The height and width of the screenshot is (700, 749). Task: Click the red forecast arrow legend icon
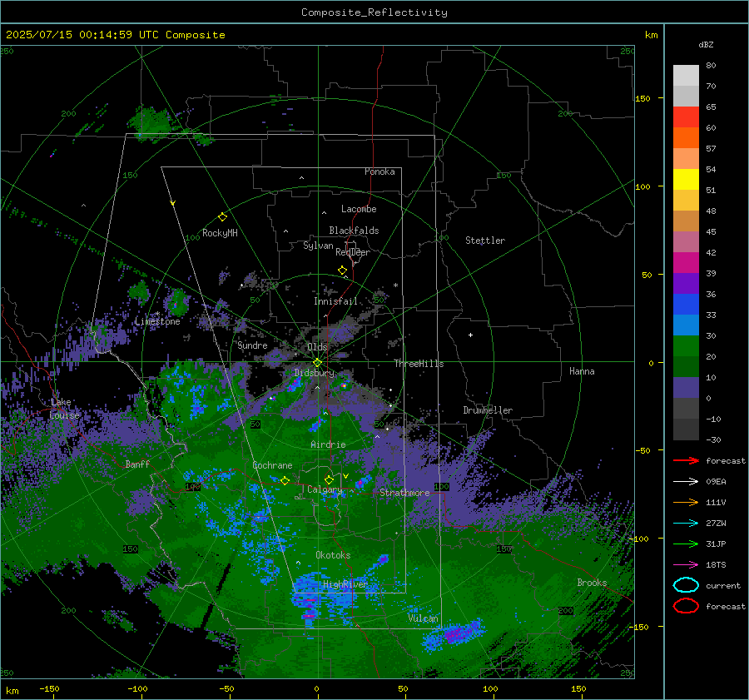click(x=686, y=460)
